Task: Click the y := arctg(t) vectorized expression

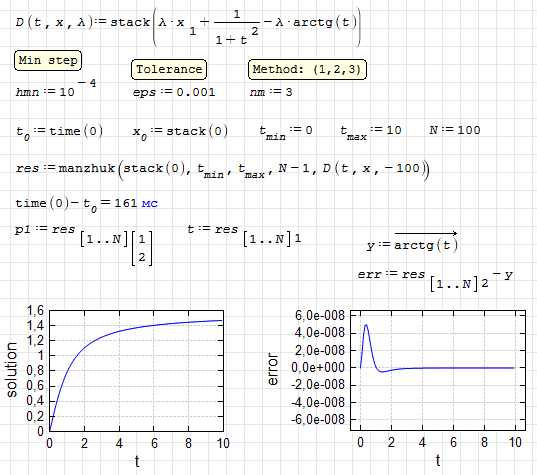Action: pyautogui.click(x=413, y=242)
